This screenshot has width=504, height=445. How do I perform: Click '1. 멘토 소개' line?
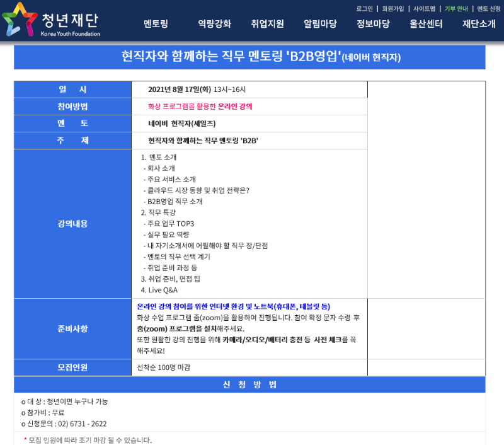[x=159, y=157]
